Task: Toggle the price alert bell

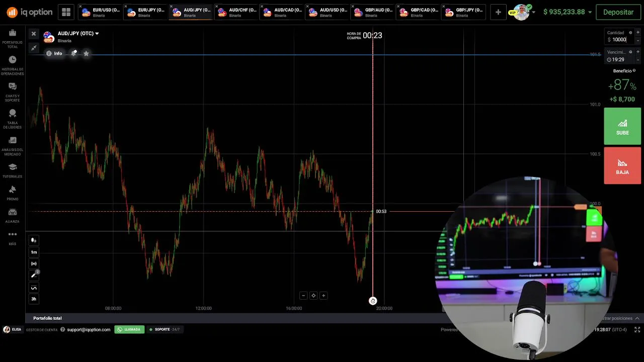Action: coord(74,53)
